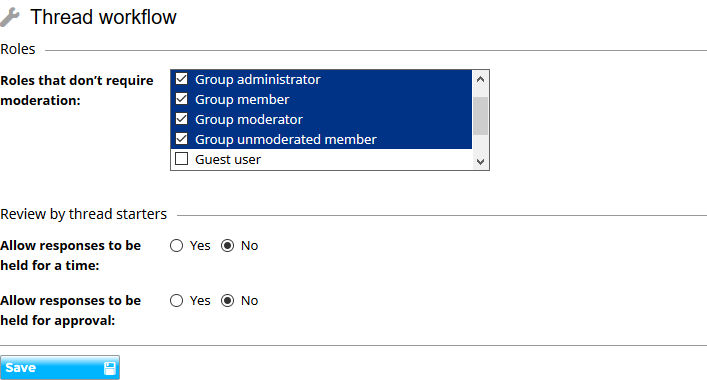
Task: Select the Group unmoderated member row text
Action: click(x=286, y=139)
